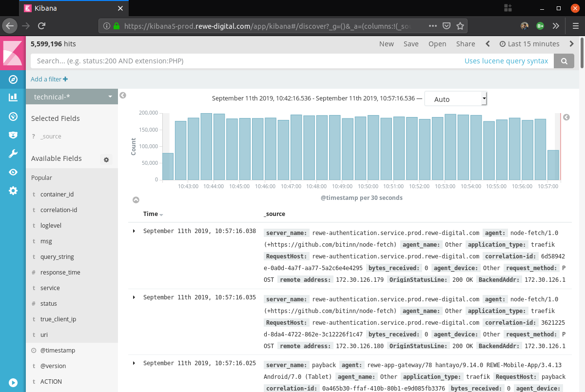Click browser back button
The height and width of the screenshot is (392, 585).
coord(10,26)
